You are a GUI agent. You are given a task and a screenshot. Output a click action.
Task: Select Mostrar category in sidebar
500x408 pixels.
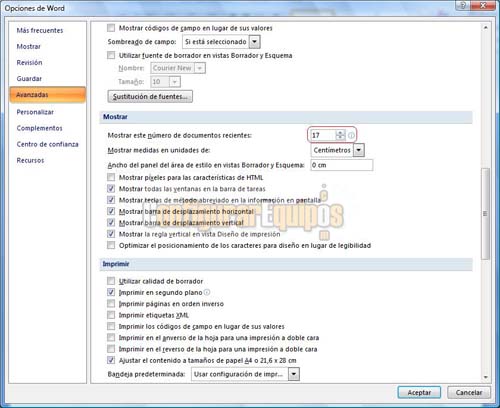[29, 46]
